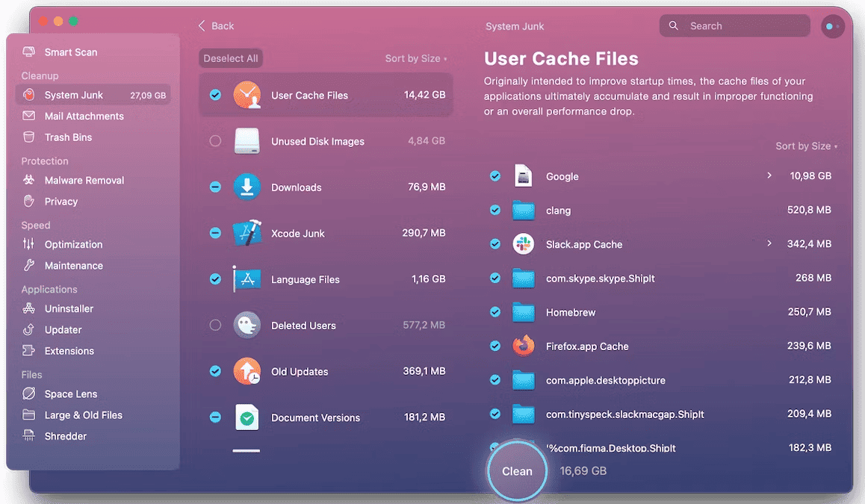
Task: Click the Trash Bins icon
Action: point(28,137)
